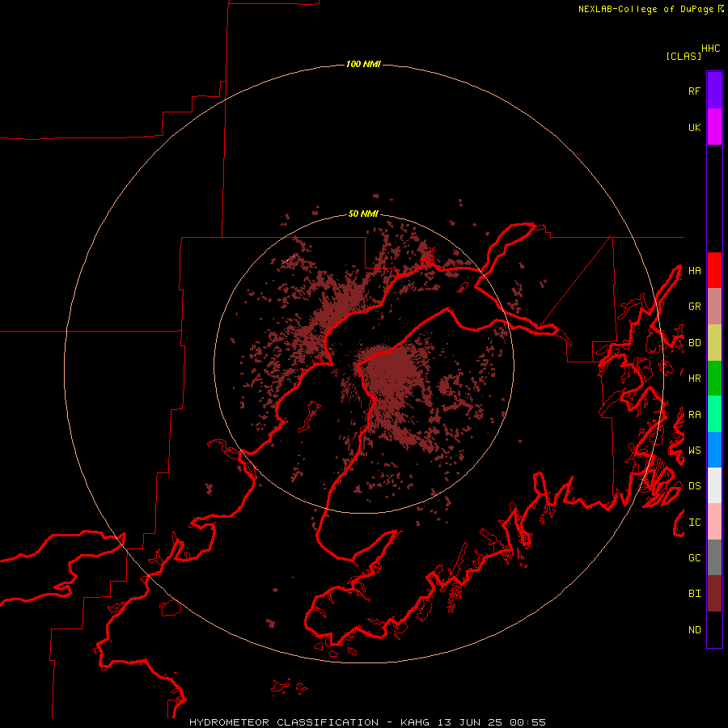
Task: Click the RF legend label
Action: tap(694, 91)
